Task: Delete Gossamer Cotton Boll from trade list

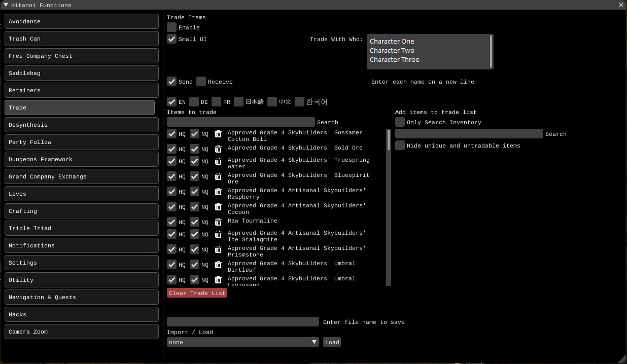Action: click(218, 134)
